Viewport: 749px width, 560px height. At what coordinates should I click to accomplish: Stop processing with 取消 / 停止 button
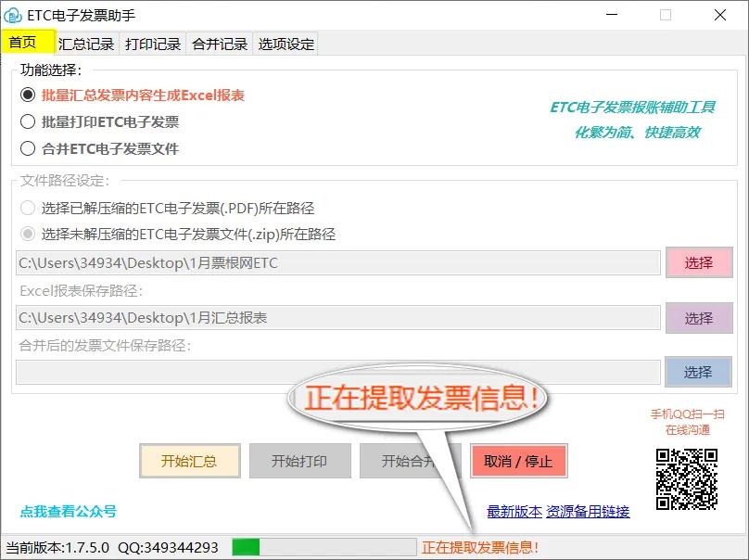click(519, 461)
